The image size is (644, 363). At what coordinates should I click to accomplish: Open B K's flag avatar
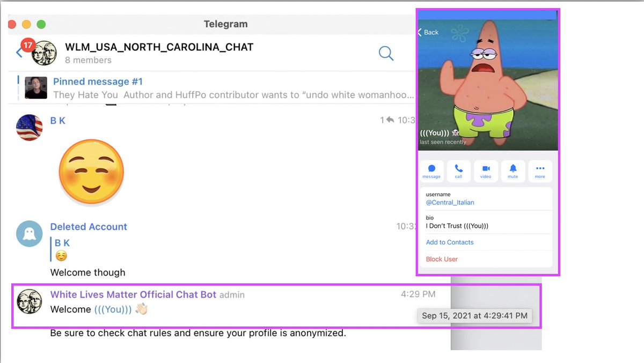coord(30,128)
